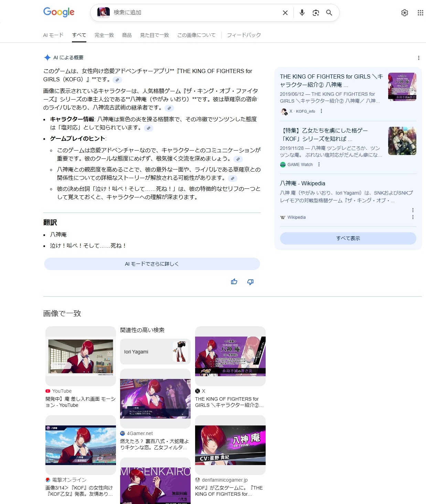This screenshot has width=426, height=504.
Task: Open the Google apps grid
Action: click(x=420, y=13)
